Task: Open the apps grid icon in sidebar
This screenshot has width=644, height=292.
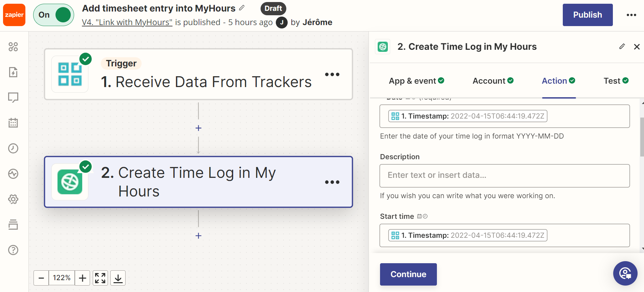Action: click(x=13, y=47)
